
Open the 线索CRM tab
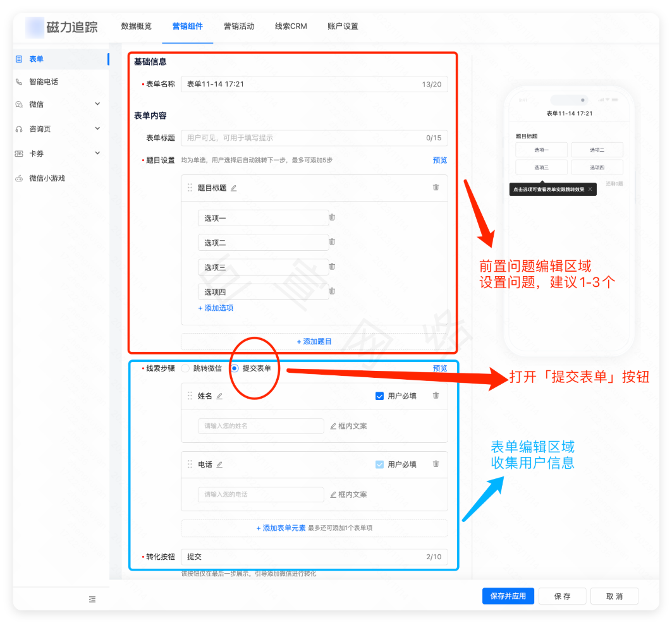point(291,27)
